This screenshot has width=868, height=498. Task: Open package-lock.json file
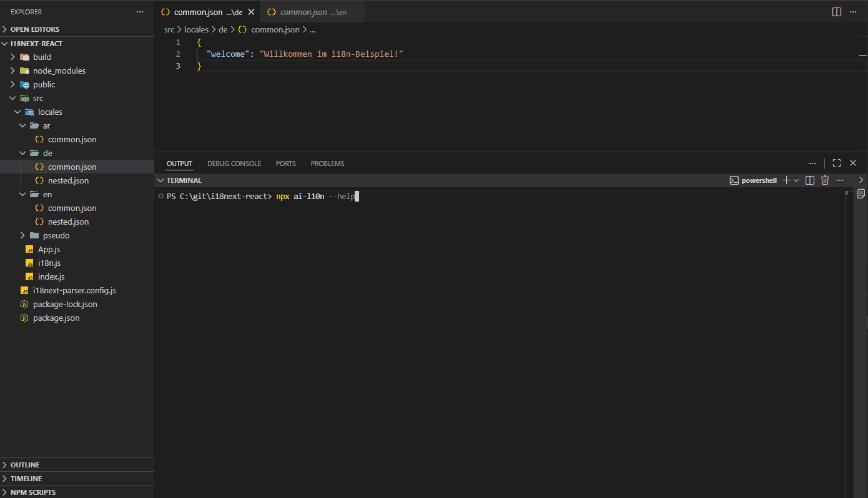click(x=77, y=304)
